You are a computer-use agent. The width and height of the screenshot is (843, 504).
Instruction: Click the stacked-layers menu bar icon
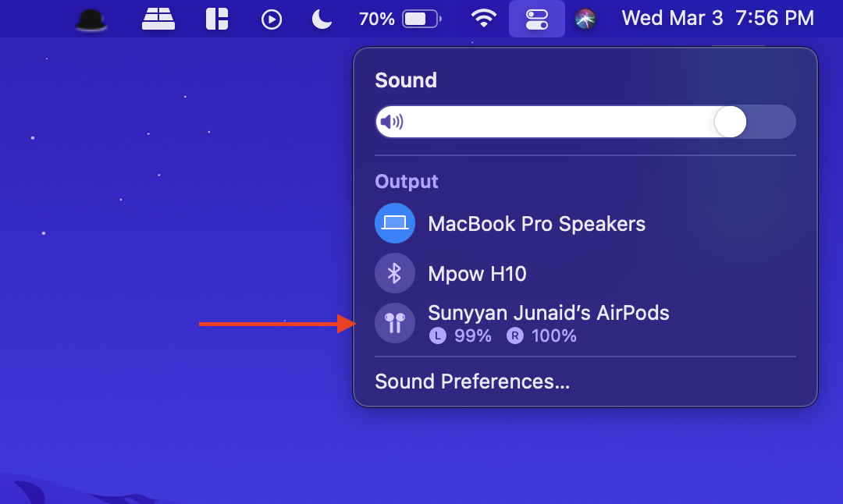point(158,19)
